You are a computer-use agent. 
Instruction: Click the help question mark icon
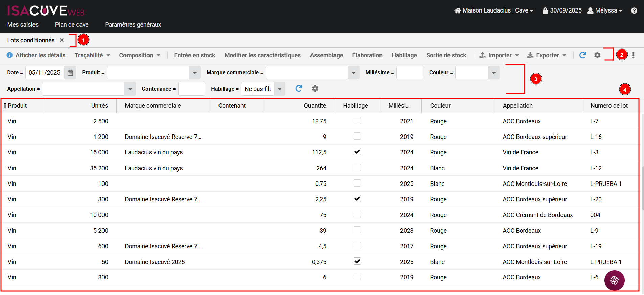(634, 10)
